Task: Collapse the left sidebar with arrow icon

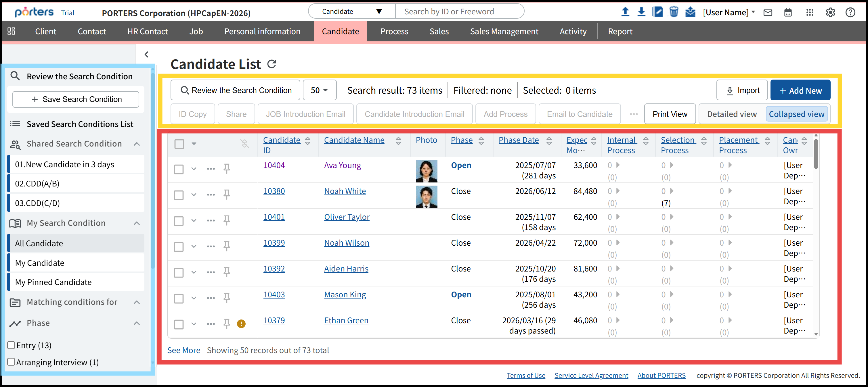Action: [147, 55]
